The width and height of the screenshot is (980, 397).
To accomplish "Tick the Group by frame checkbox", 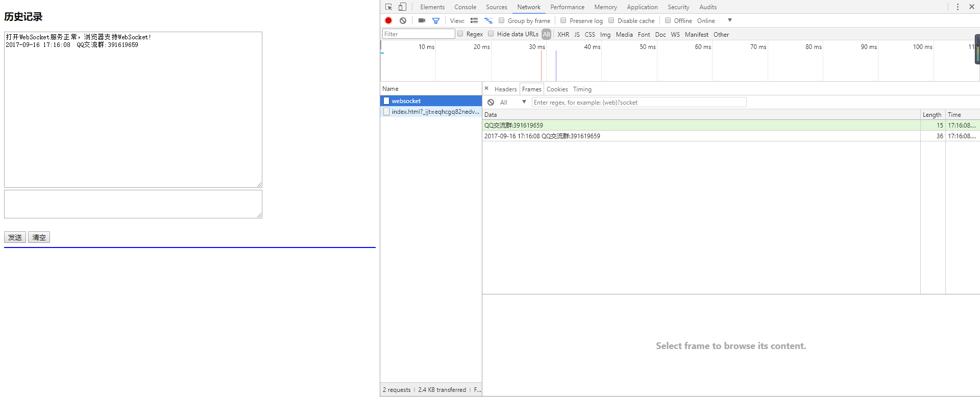I will click(x=502, y=20).
